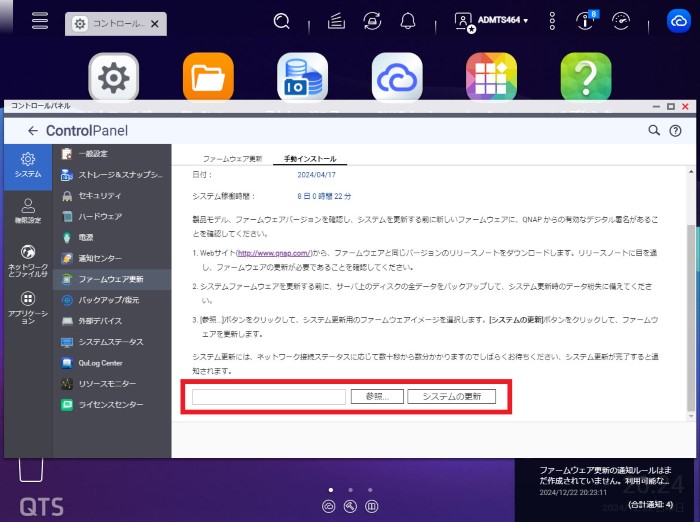Open the desktop trash bin icon

coord(31,470)
